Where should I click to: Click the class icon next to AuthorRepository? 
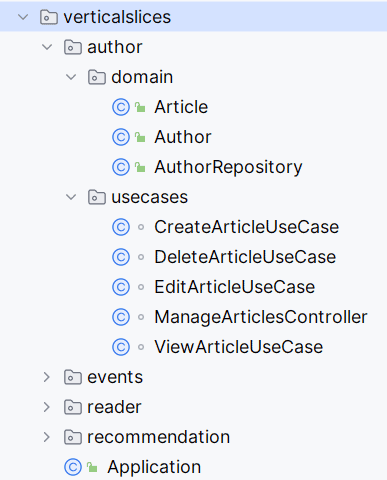tap(121, 167)
